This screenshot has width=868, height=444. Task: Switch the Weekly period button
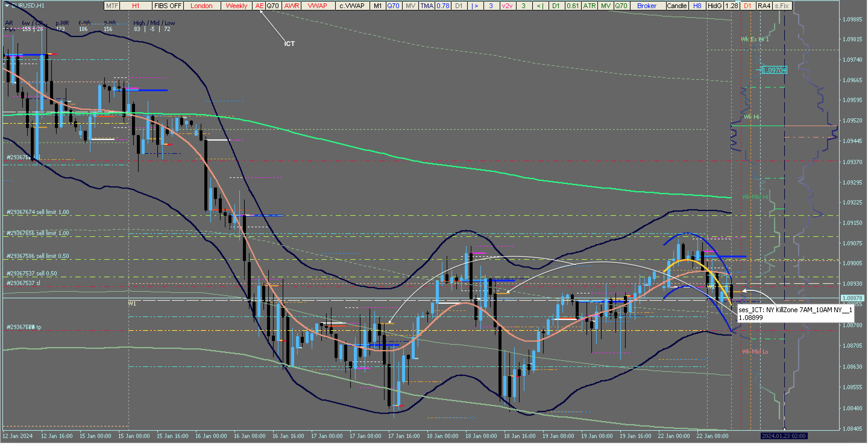click(x=236, y=6)
